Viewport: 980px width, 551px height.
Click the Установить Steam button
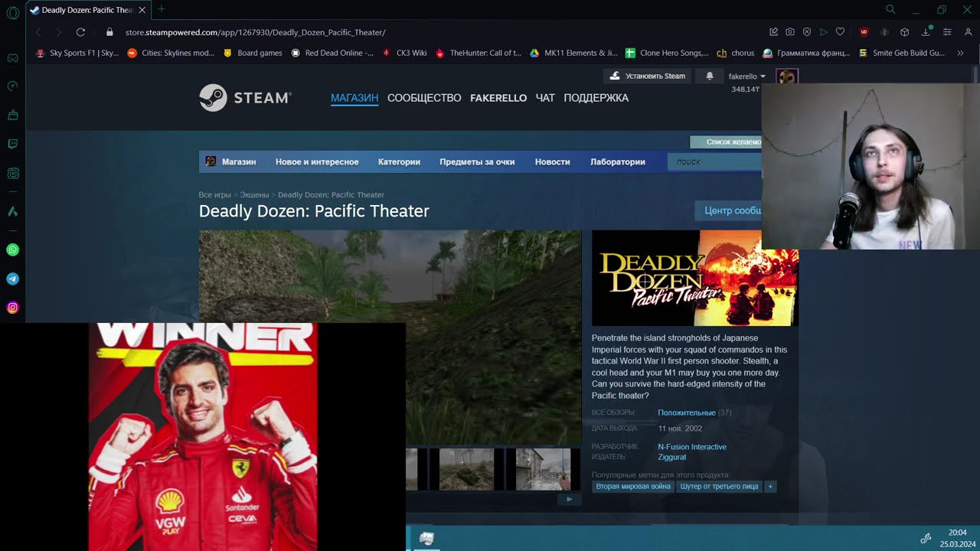(x=648, y=76)
